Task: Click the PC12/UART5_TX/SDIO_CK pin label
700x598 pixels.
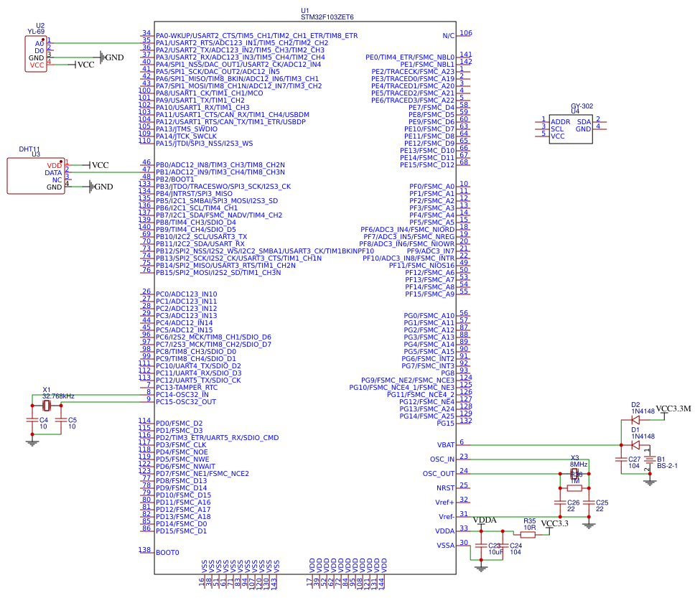Action: pos(198,380)
